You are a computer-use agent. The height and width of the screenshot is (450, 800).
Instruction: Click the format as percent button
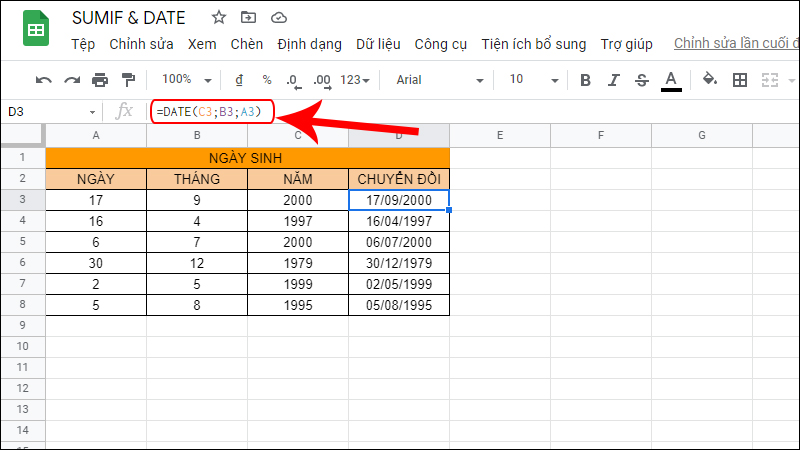267,80
